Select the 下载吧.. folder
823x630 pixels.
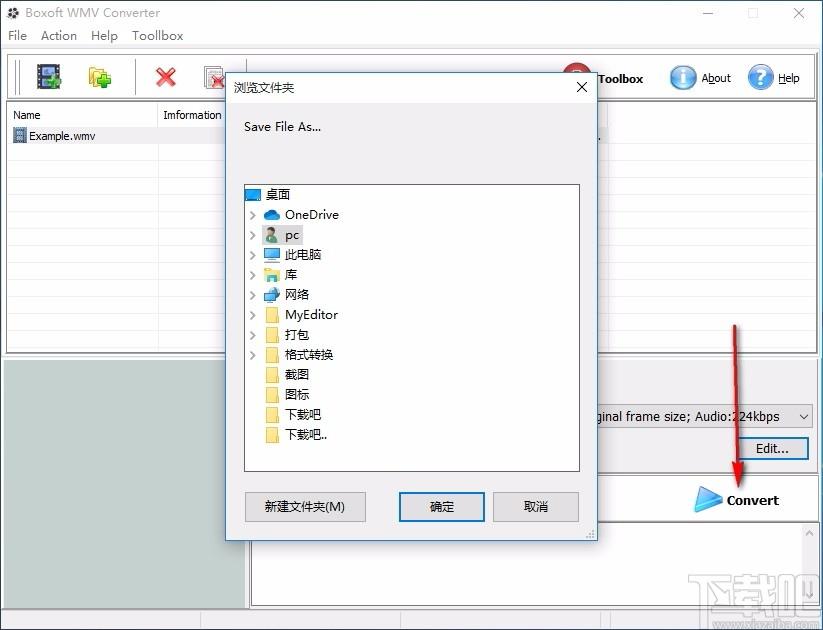click(x=306, y=434)
